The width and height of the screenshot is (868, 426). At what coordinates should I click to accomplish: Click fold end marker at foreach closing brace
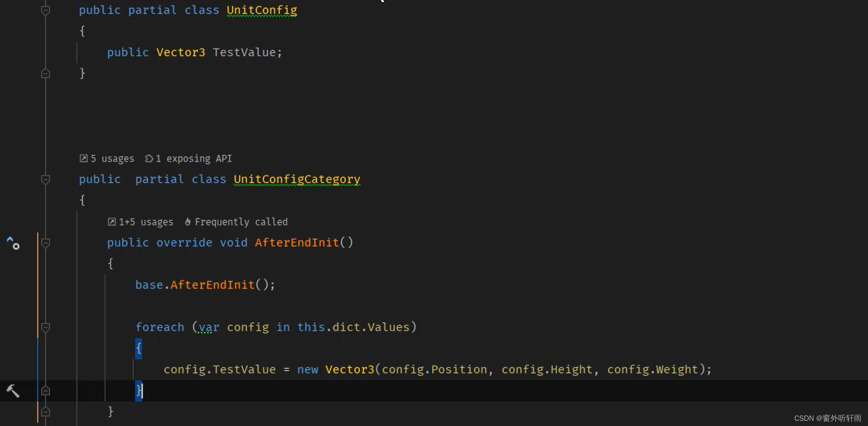pos(45,391)
